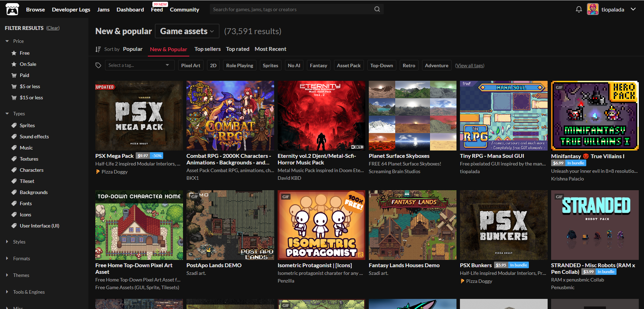Open Tiny RPG Mana Soul GUI thumbnail
644x309 pixels.
tap(504, 116)
